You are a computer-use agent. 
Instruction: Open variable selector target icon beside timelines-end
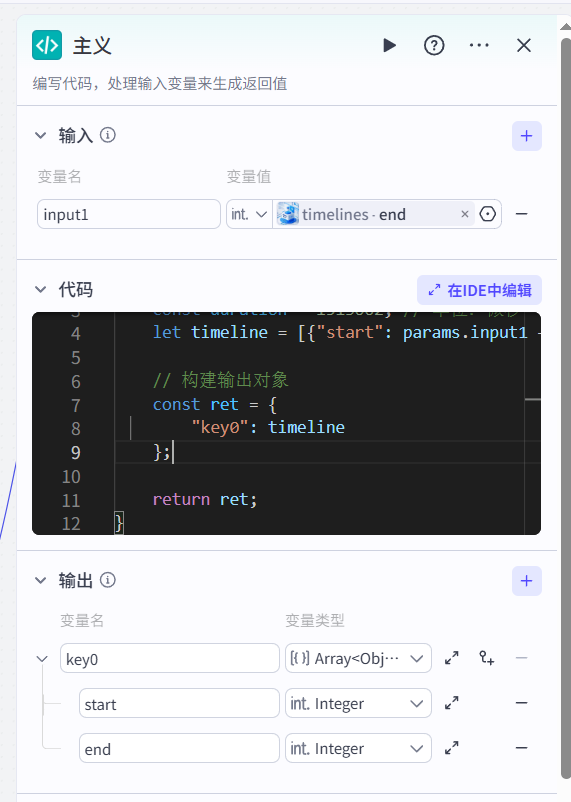pos(488,214)
